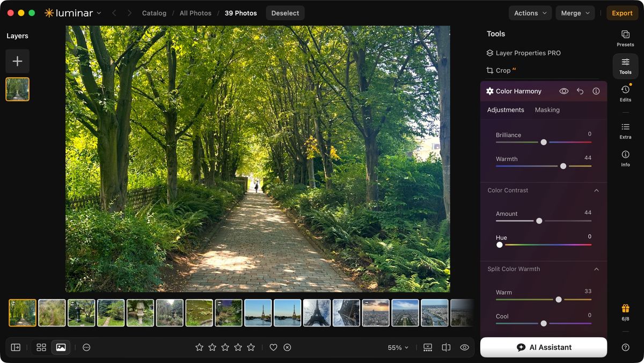
Task: Toggle the left sidebar panel
Action: tap(16, 347)
